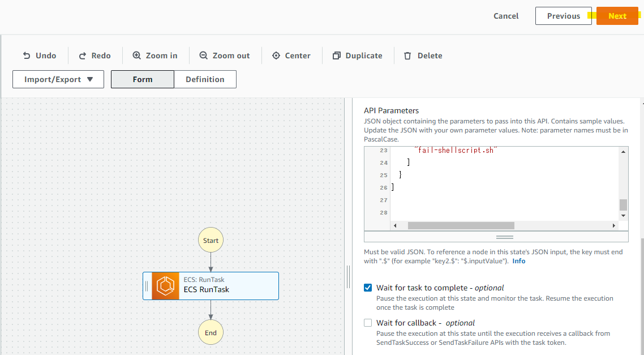
Task: Select the Form tab
Action: tap(142, 79)
